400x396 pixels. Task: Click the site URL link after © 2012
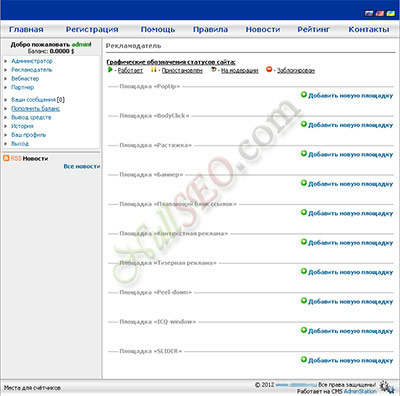pos(296,385)
